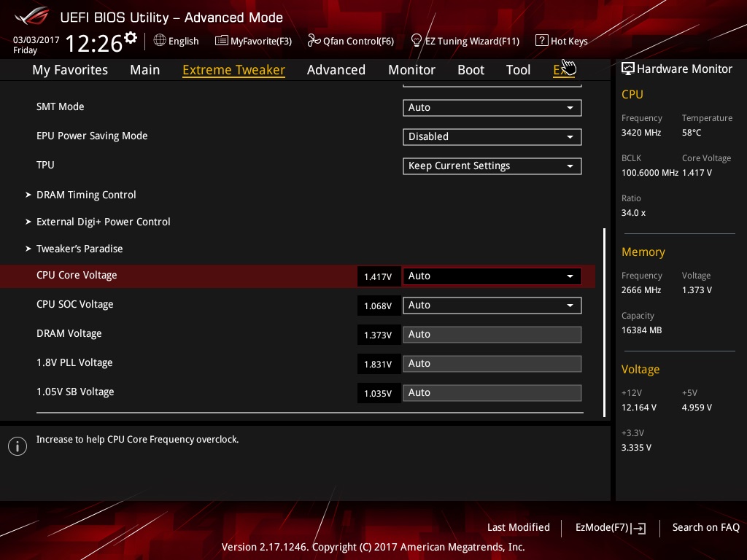Screen dimensions: 747x560
Task: Click the 100.6000 MHz BCLK value
Action: click(650, 173)
